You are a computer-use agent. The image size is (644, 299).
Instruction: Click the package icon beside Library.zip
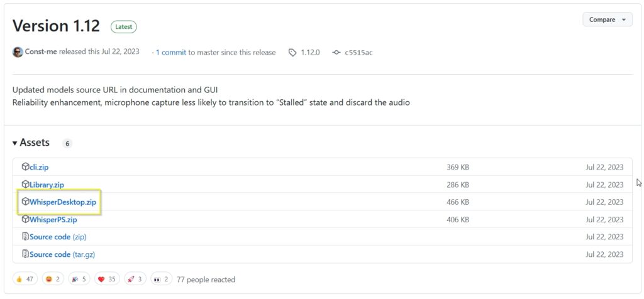point(25,184)
